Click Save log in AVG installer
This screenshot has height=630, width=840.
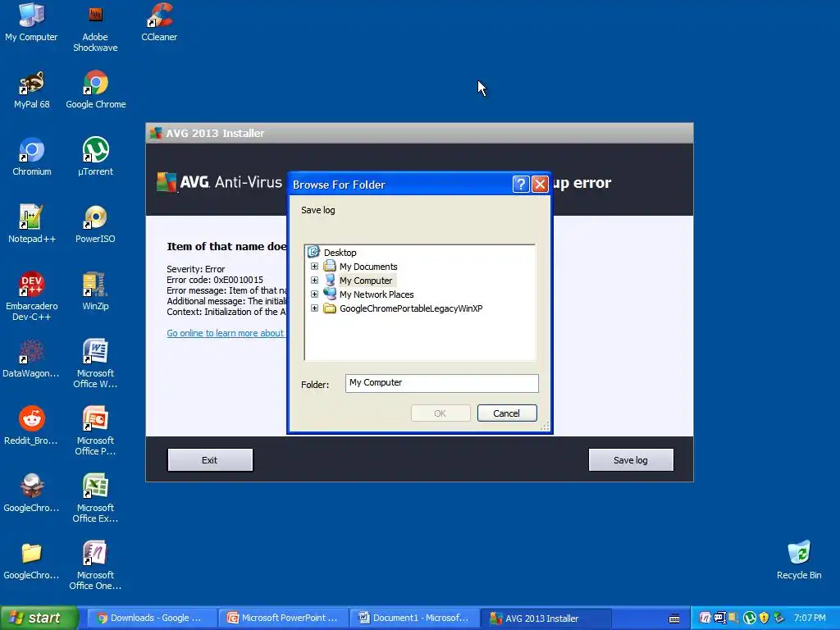pyautogui.click(x=631, y=460)
